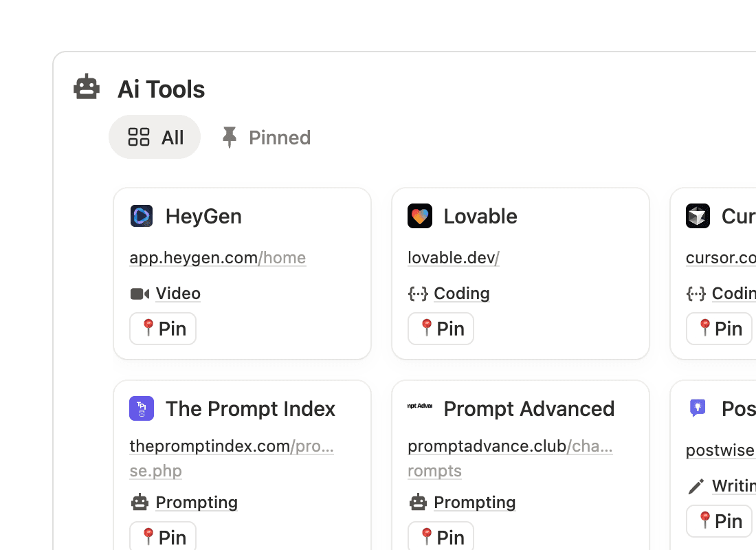
Task: Pin the Lovable tool
Action: (x=441, y=329)
